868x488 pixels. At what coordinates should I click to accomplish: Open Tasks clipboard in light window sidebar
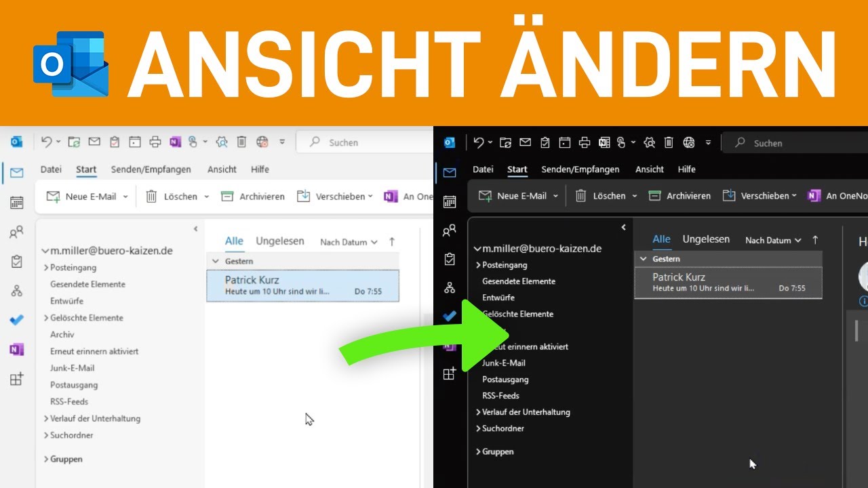click(17, 262)
